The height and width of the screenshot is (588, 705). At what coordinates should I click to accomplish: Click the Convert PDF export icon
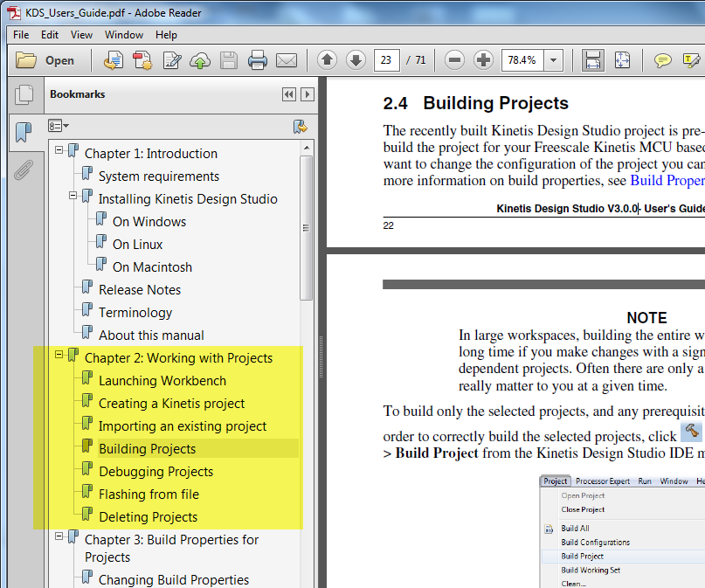click(142, 60)
